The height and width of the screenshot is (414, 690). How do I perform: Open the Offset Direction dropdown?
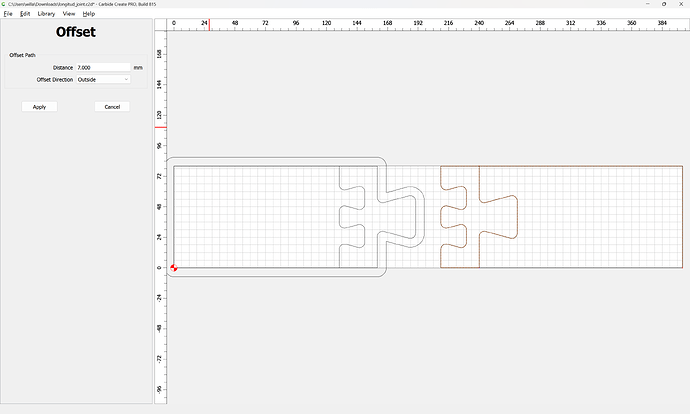[x=103, y=80]
